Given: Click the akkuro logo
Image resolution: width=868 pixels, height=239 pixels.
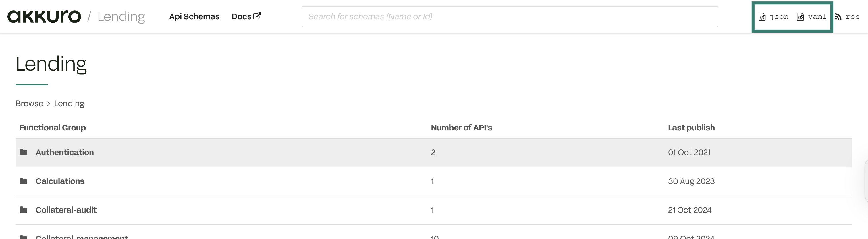Looking at the screenshot, I should pos(44,16).
